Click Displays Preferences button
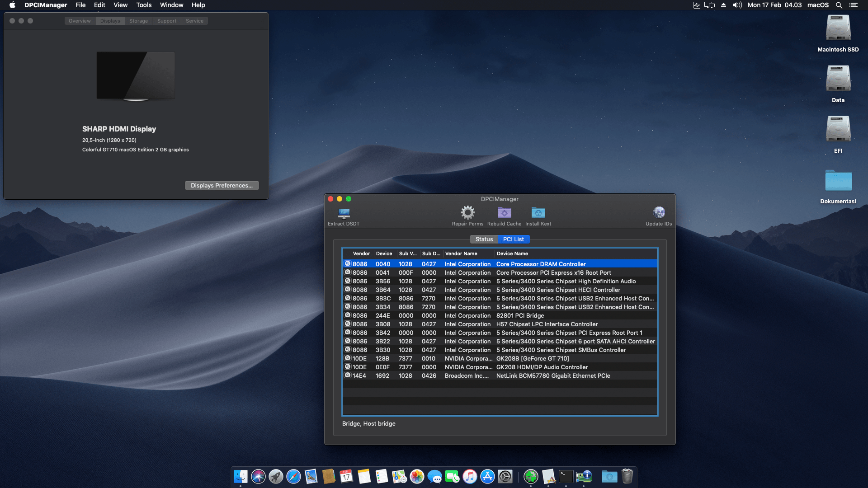The width and height of the screenshot is (868, 488). click(x=222, y=185)
